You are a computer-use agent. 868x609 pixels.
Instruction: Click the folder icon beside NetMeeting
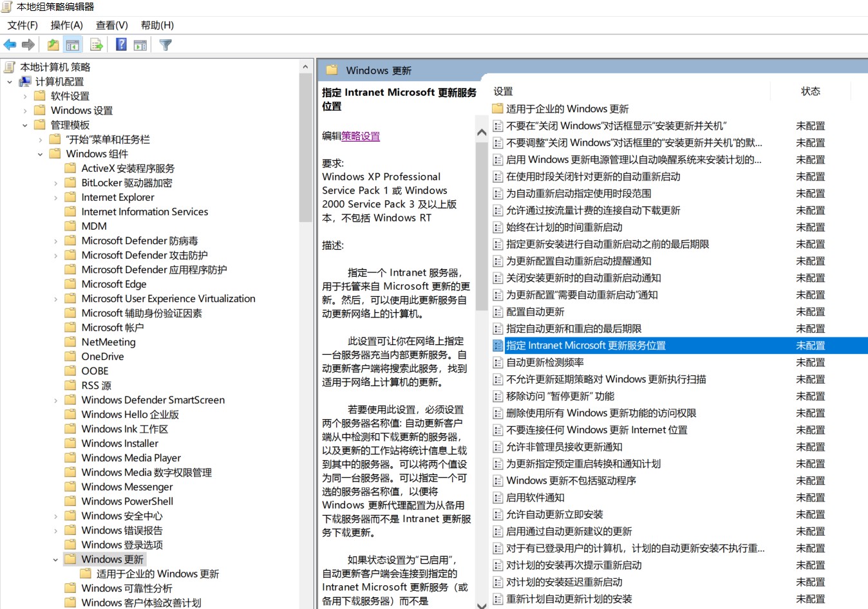pyautogui.click(x=71, y=342)
